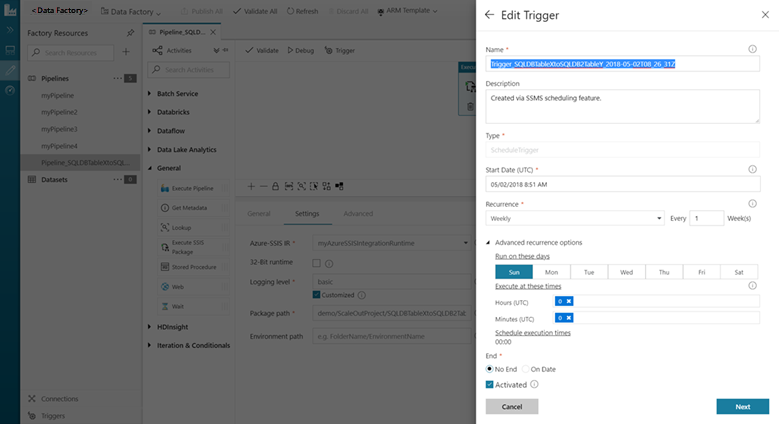Screen dimensions: 780x424
Task: Expand Iteration & Conditionals group
Action: (x=149, y=345)
